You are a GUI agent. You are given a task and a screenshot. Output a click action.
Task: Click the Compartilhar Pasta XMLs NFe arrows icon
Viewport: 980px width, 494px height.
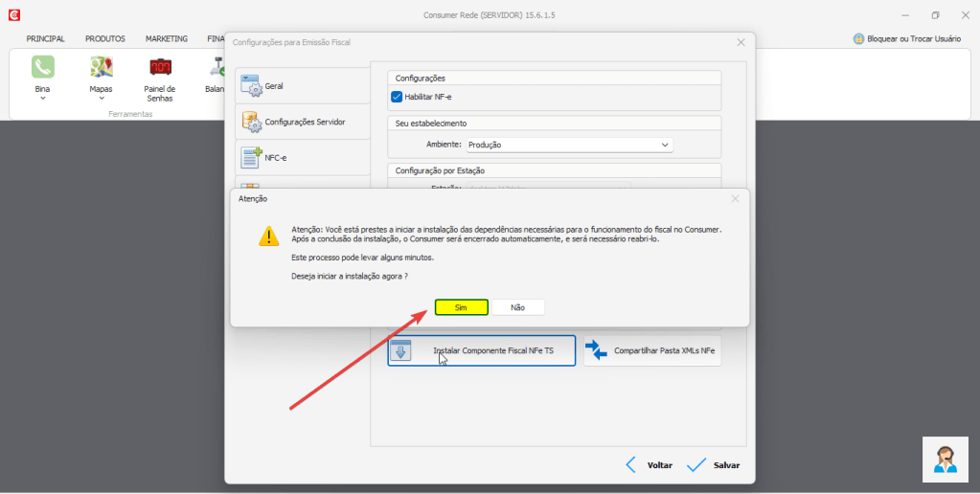pyautogui.click(x=598, y=350)
